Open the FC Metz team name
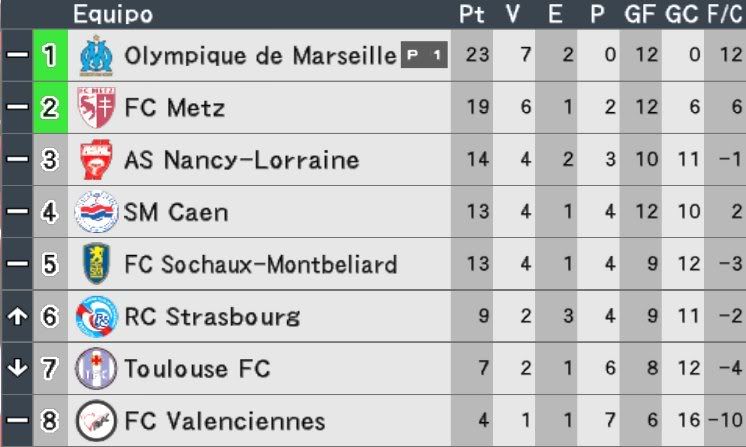The height and width of the screenshot is (447, 746). click(x=175, y=107)
